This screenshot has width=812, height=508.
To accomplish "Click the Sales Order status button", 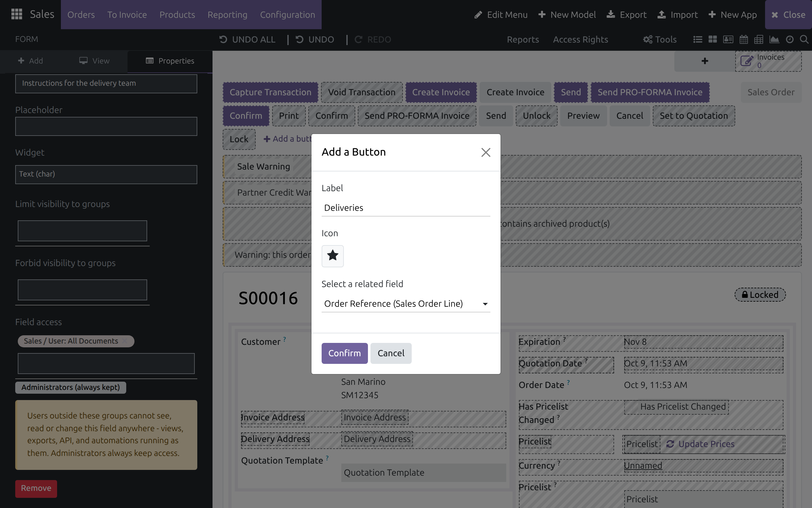I will (x=771, y=92).
